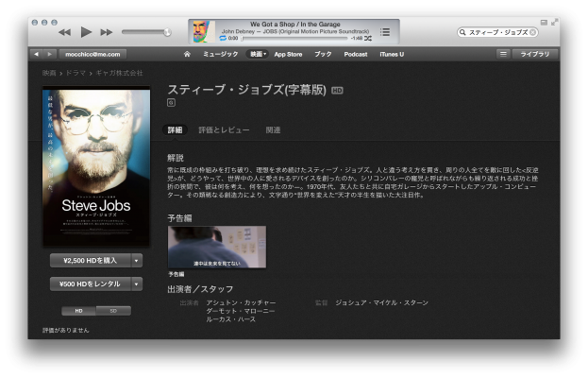
Task: Open the dropdown arrow beside ¥2,500 HDを購入
Action: click(x=137, y=261)
